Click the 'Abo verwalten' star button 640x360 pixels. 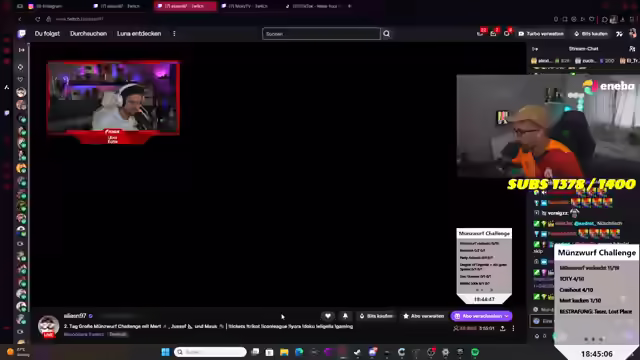click(423, 316)
